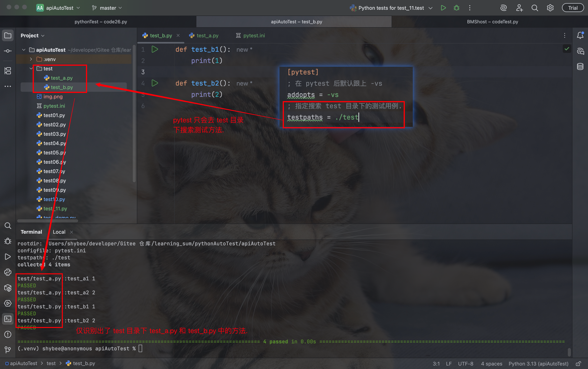Toggle the Project tool window folder icon
Viewport: 588px width, 369px height.
[x=8, y=36]
